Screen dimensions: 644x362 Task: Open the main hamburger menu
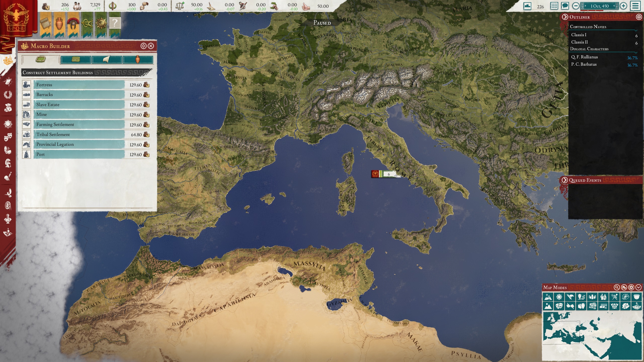pyautogui.click(x=636, y=6)
